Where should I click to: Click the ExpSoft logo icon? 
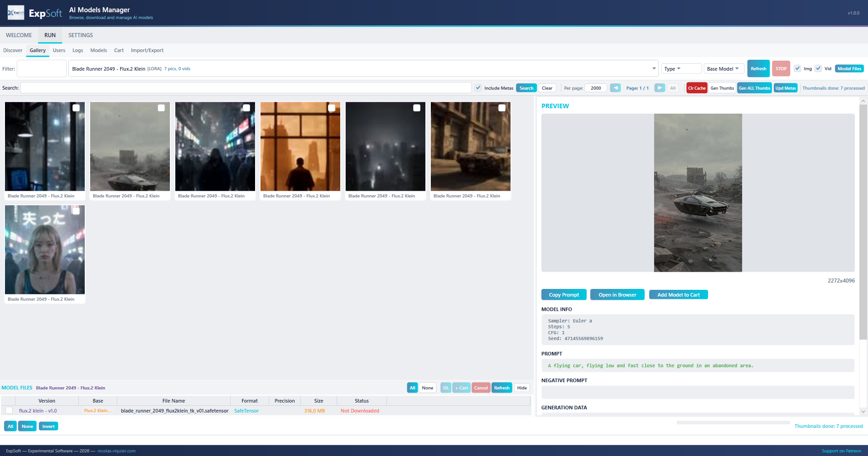coord(16,13)
